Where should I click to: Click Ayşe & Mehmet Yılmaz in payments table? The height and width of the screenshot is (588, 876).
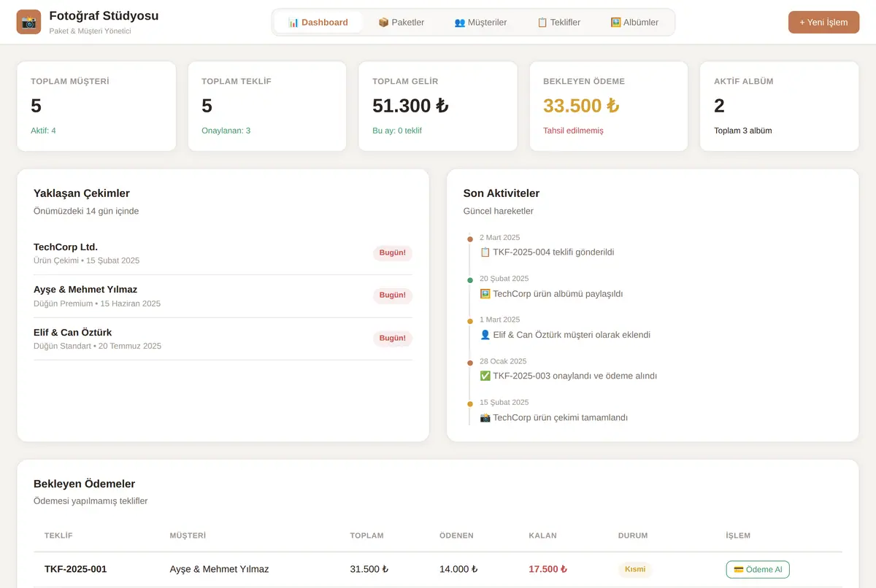pyautogui.click(x=219, y=569)
